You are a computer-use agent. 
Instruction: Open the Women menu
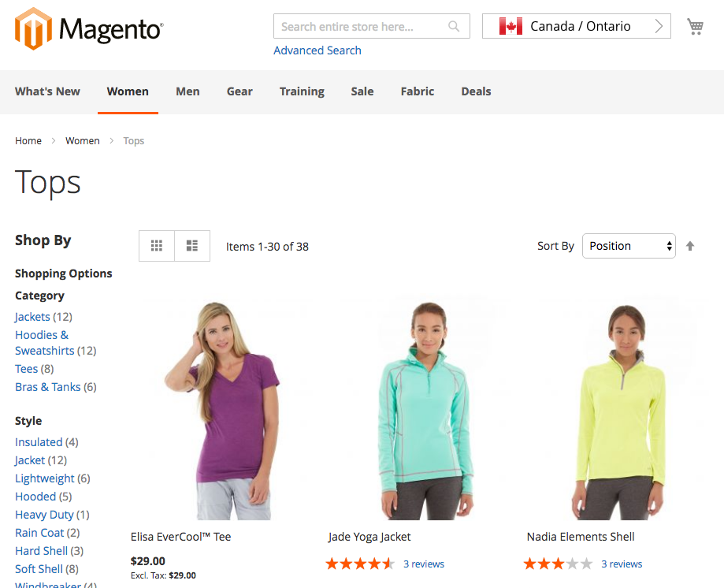click(128, 91)
